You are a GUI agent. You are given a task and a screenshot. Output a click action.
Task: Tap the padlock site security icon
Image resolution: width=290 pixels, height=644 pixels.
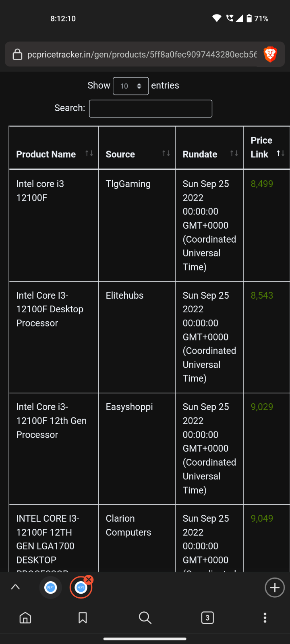pyautogui.click(x=17, y=54)
